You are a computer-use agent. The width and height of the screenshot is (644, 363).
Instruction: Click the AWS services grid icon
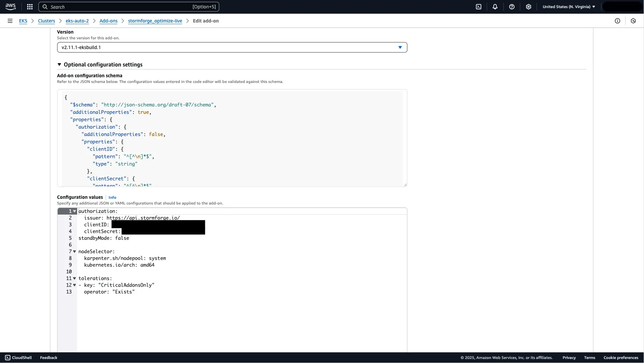30,7
